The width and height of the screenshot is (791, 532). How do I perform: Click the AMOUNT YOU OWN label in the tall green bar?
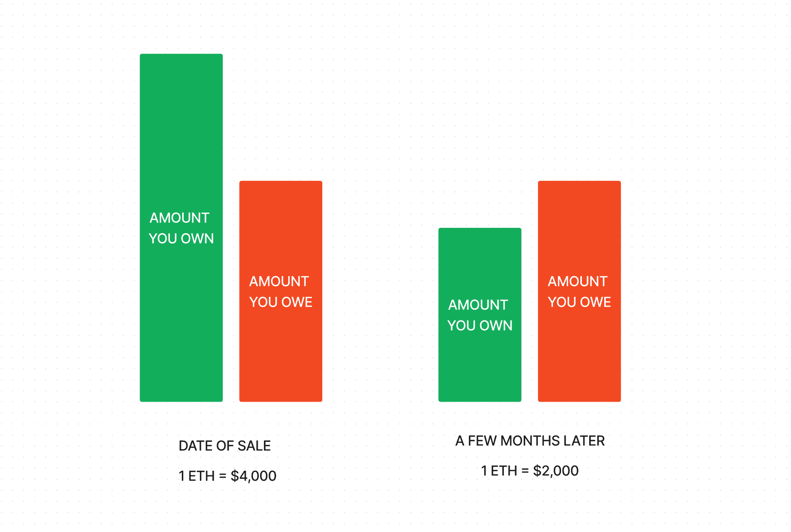[x=181, y=228]
